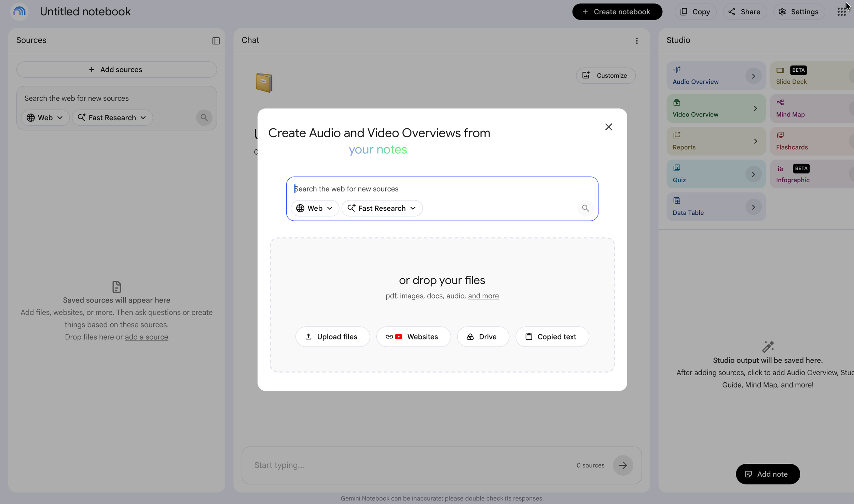This screenshot has height=504, width=854.
Task: Click the Create notebook button
Action: (617, 12)
